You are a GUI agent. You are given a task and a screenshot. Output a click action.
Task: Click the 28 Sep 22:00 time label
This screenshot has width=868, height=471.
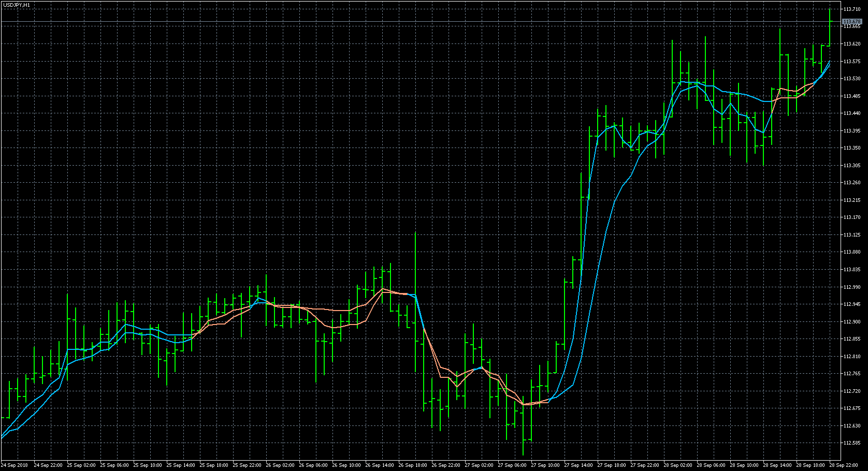click(844, 465)
